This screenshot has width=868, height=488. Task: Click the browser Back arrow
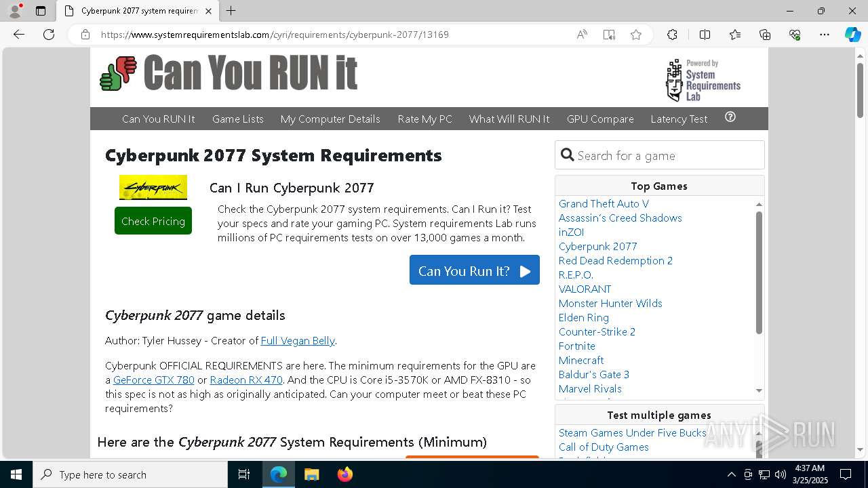[19, 35]
